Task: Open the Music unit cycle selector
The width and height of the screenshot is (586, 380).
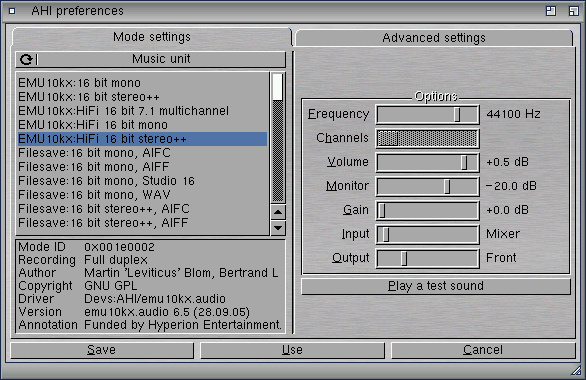Action: 151,59
